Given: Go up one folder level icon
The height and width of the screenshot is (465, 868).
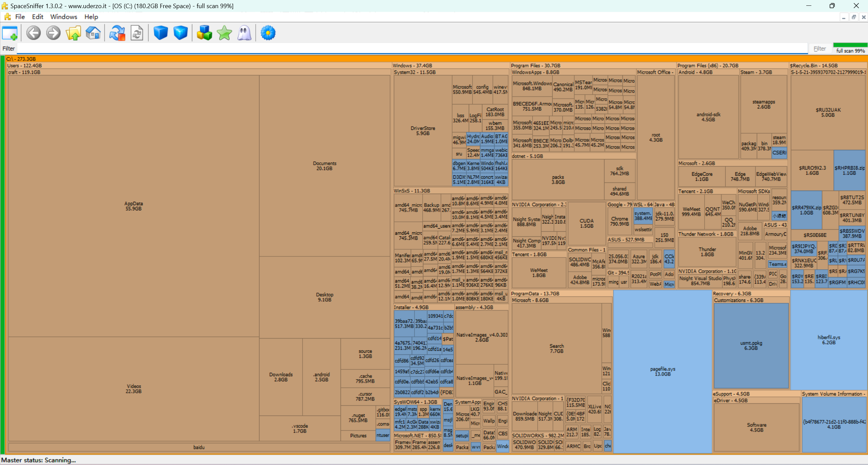Looking at the screenshot, I should point(73,33).
